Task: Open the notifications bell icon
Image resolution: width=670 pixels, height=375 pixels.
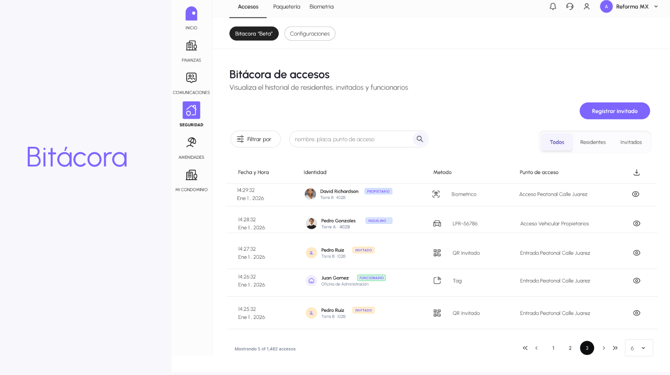Action: [x=552, y=6]
